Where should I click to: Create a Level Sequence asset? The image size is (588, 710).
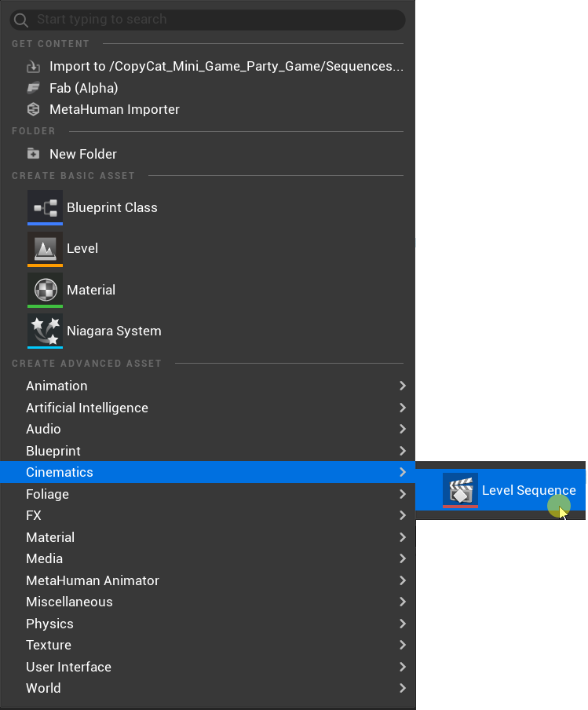pos(528,490)
